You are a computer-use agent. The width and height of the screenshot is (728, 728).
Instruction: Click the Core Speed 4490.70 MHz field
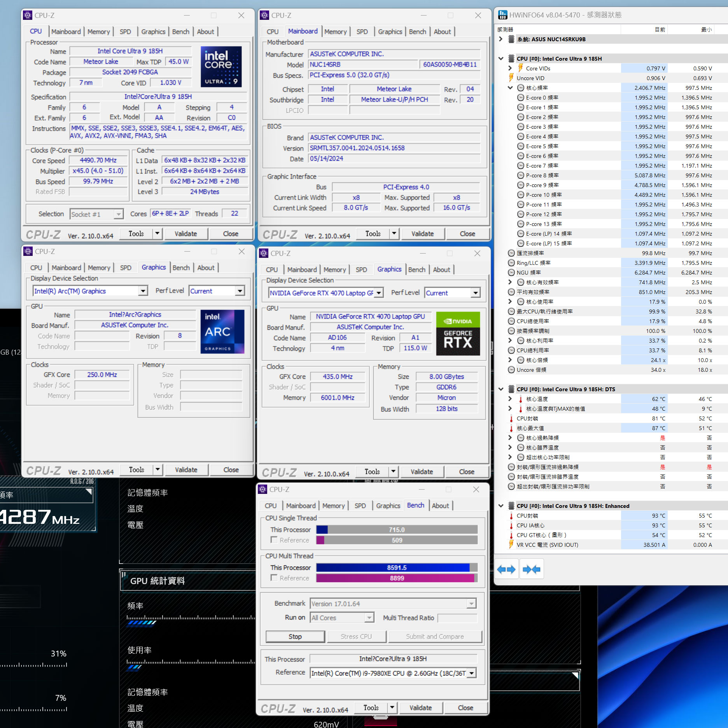(98, 160)
